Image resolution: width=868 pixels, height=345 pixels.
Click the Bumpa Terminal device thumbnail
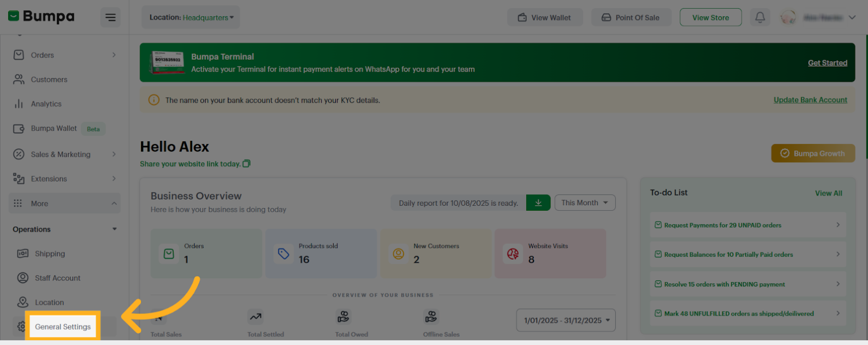pos(167,63)
